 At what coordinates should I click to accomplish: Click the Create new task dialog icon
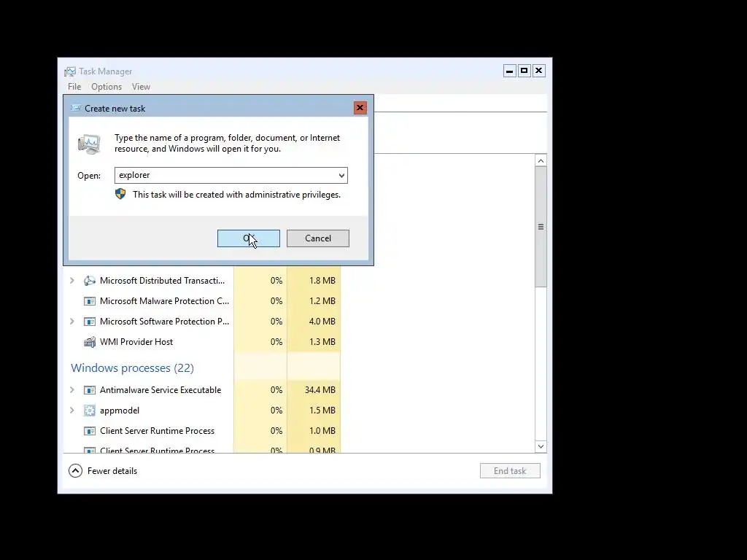coord(76,108)
